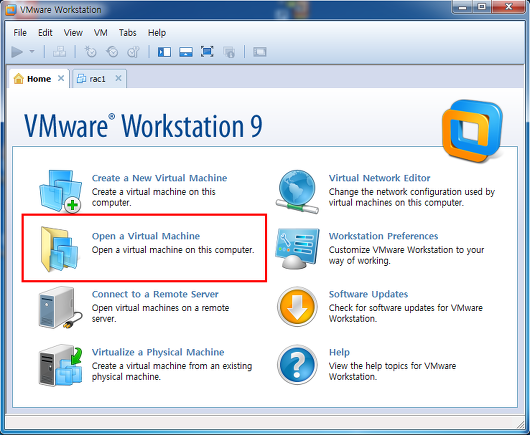Screen dimensions: 530x435
Task: Toggle the library sidebar view icon
Action: tap(165, 52)
